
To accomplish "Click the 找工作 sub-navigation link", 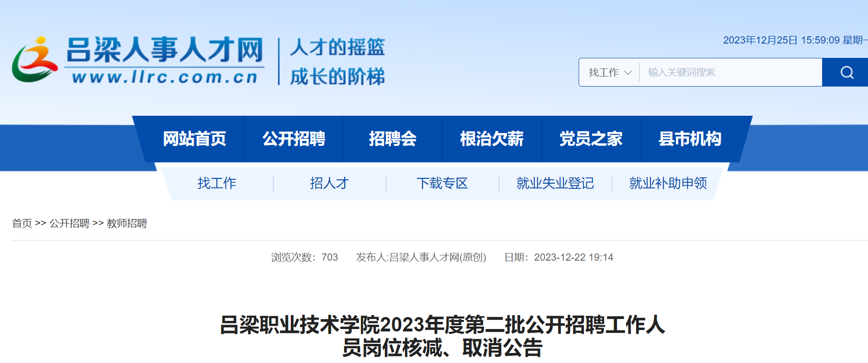I will (217, 183).
